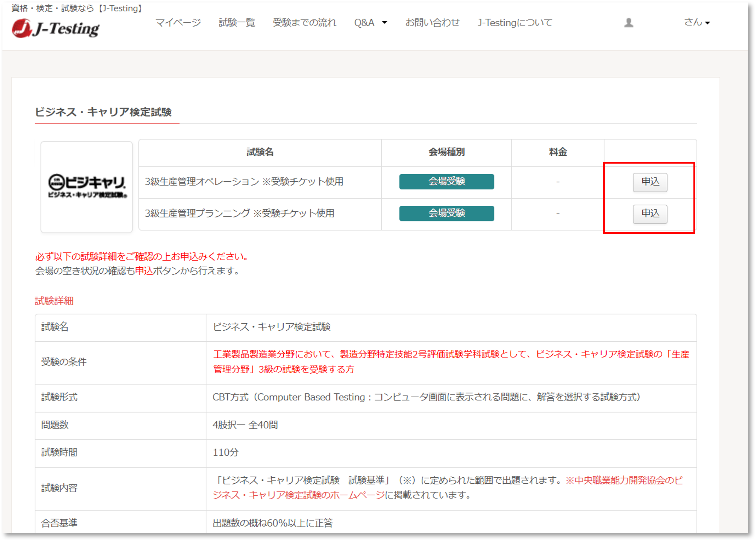Click the 試験時間 row label
Image resolution: width=756 pixels, height=541 pixels.
tap(59, 453)
